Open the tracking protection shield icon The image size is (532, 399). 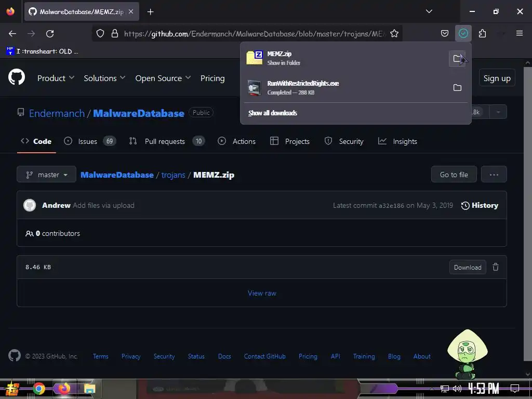100,34
